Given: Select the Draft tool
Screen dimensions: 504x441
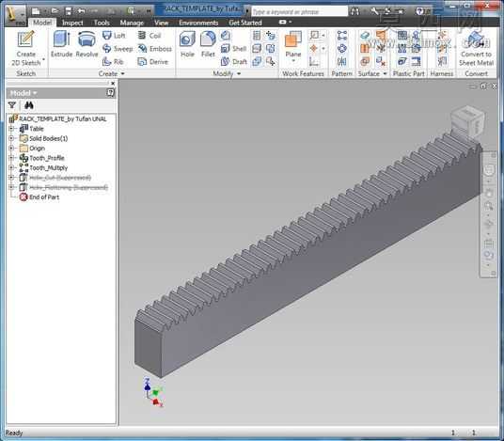Looking at the screenshot, I should tap(234, 61).
